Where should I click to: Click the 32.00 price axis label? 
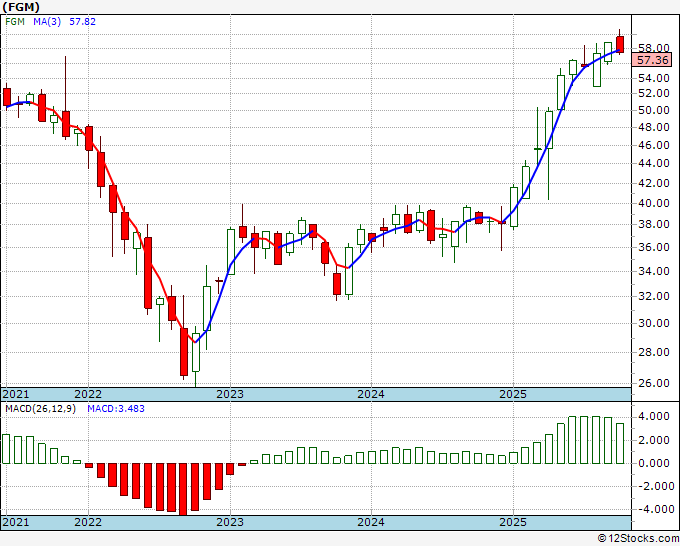654,297
